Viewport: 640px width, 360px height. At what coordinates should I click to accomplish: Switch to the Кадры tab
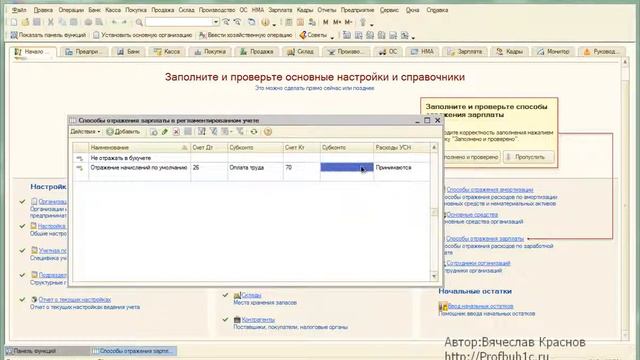click(509, 52)
